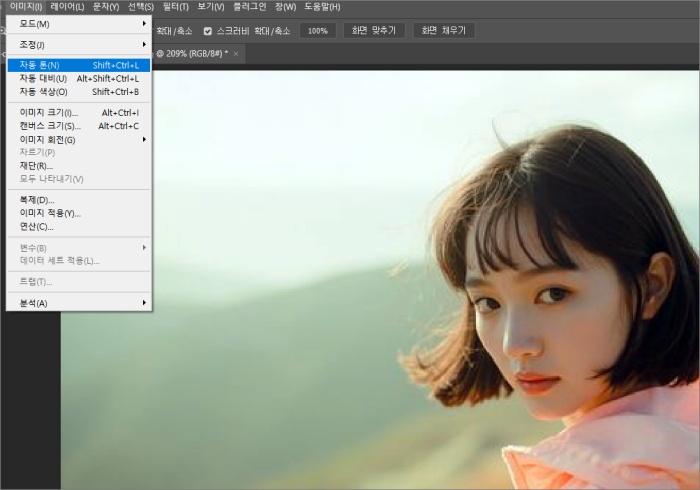The height and width of the screenshot is (490, 700).
Task: Click the 화면 채우기 button
Action: click(443, 30)
